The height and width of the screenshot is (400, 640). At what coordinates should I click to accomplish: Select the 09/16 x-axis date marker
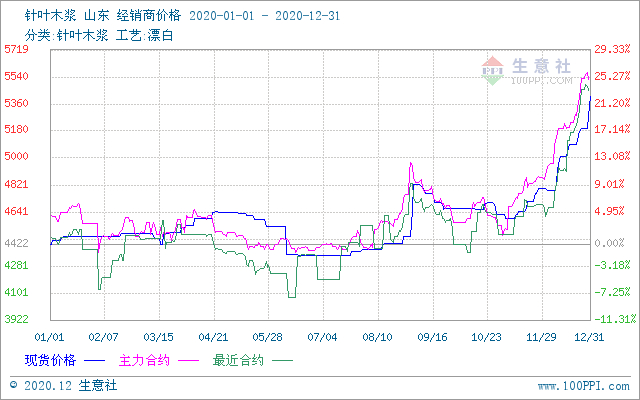coord(432,338)
